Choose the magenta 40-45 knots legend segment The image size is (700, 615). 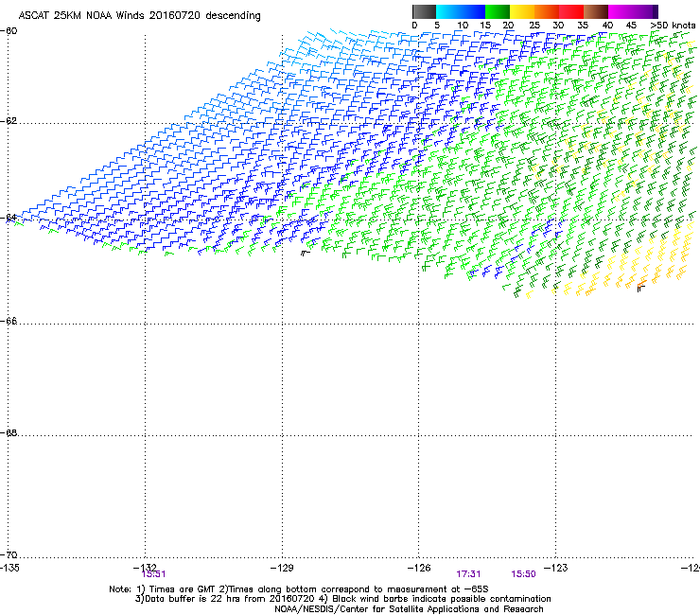[621, 11]
